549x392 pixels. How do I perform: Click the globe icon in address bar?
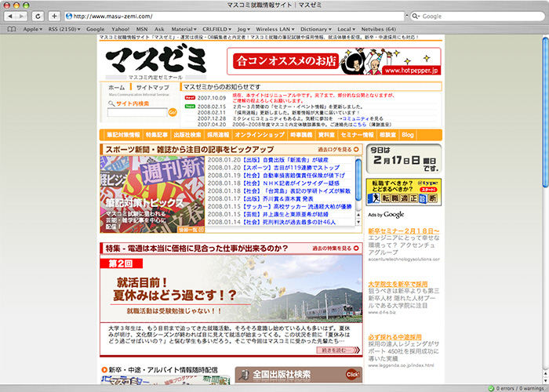tap(69, 16)
